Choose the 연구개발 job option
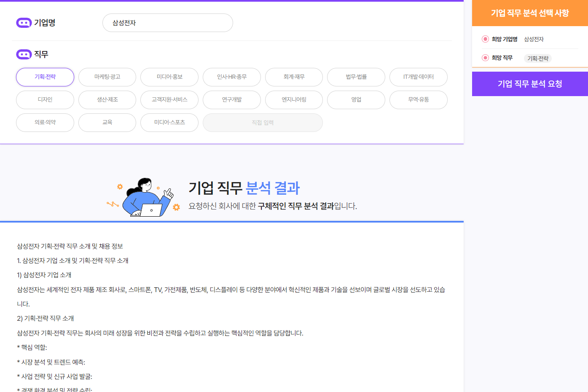This screenshot has height=392, width=588. coord(232,100)
